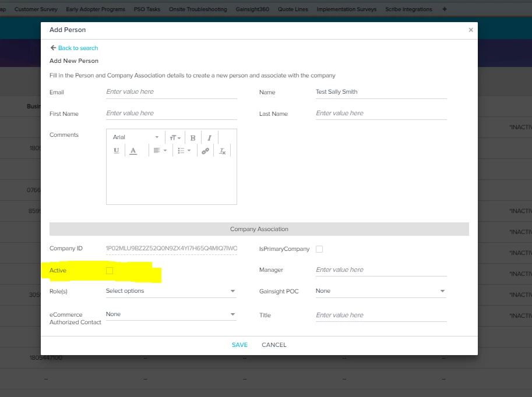Close the Add Person dialog
Image resolution: width=532 pixels, height=397 pixels.
pos(471,30)
